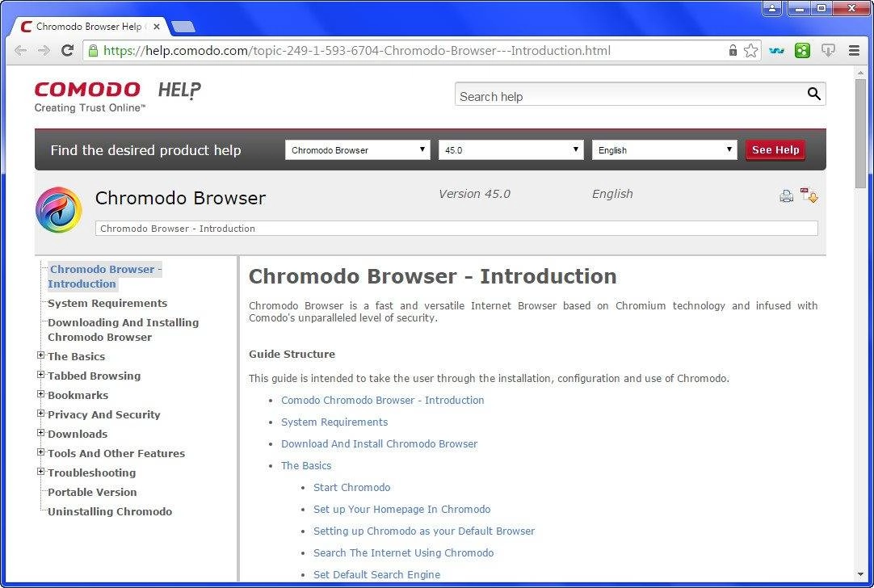Screen dimensions: 874x588
Task: Open the version dropdown showing 45.0
Action: click(511, 150)
